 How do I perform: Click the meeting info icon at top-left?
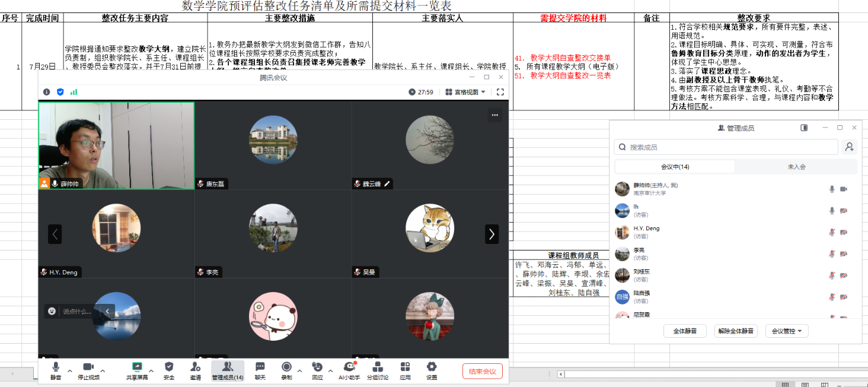click(x=47, y=92)
